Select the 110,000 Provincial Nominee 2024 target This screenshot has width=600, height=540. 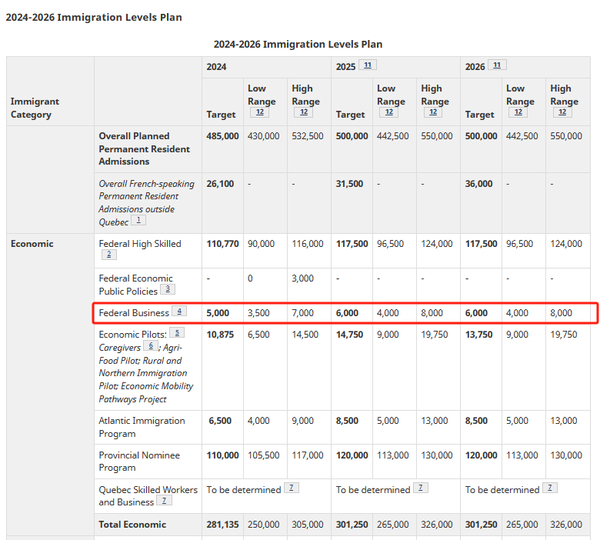click(222, 455)
